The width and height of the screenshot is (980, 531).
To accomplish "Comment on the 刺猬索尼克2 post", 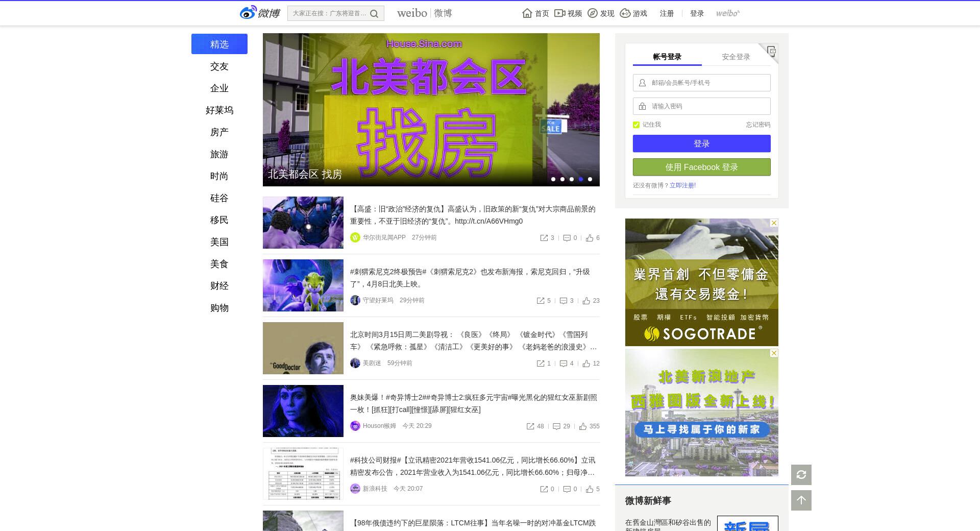I will 563,301.
